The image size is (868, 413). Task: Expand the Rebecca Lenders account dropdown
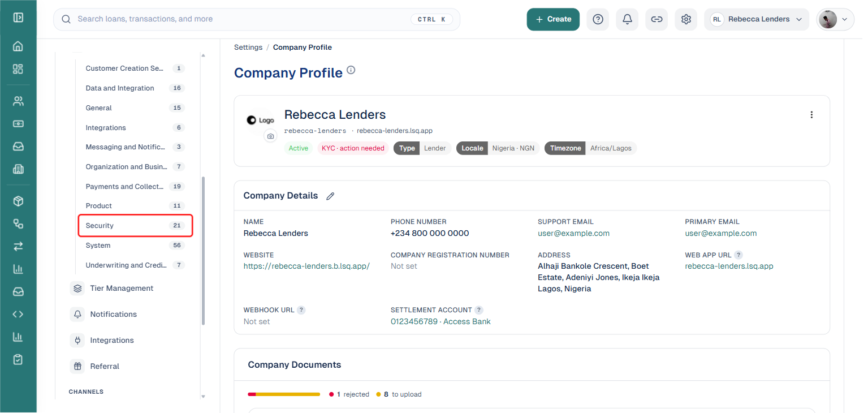[757, 19]
